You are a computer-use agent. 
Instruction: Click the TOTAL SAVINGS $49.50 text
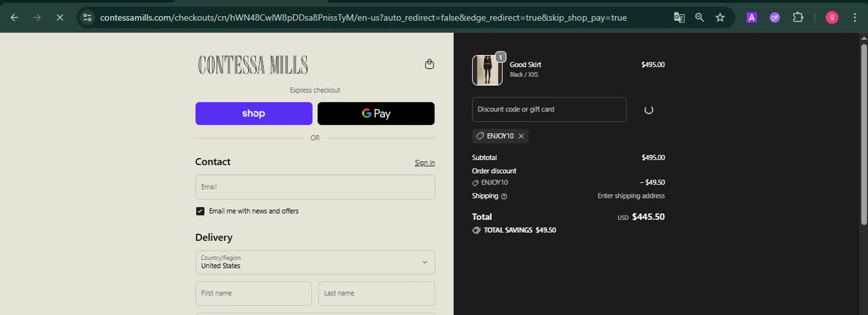click(x=520, y=230)
